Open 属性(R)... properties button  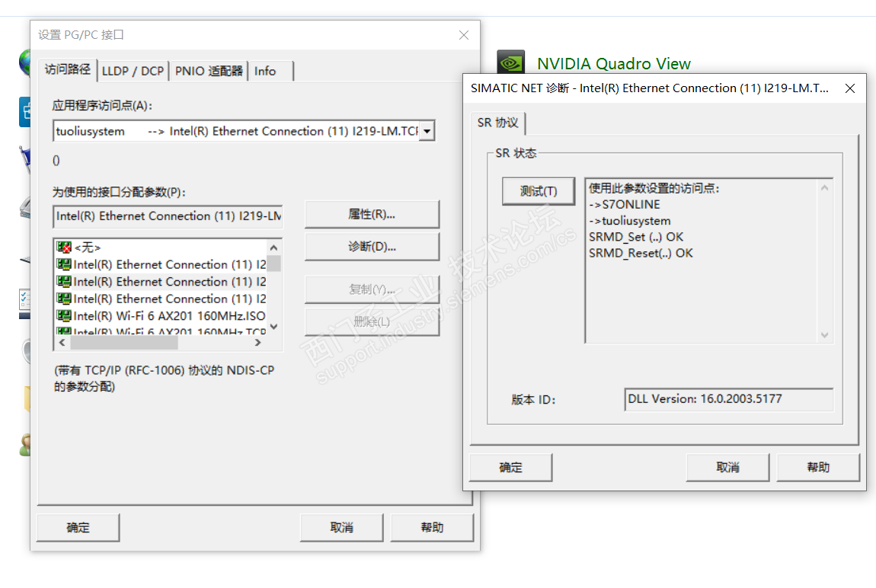coord(372,215)
